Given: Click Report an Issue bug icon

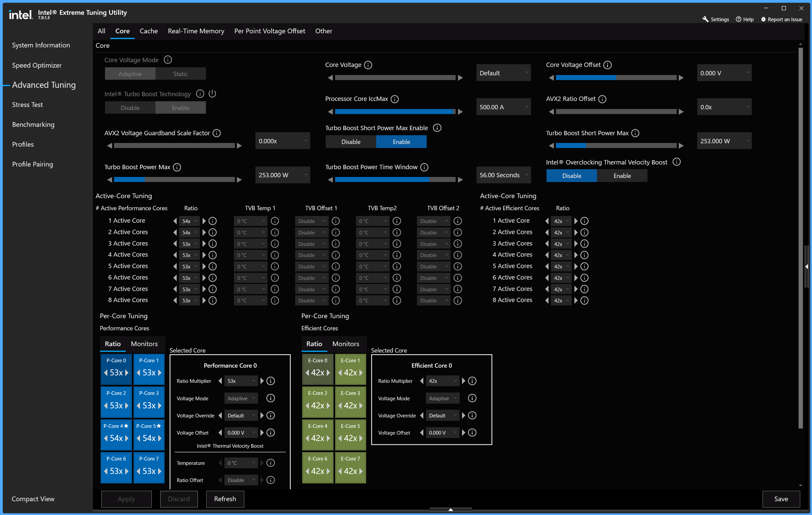Looking at the screenshot, I should [x=764, y=19].
